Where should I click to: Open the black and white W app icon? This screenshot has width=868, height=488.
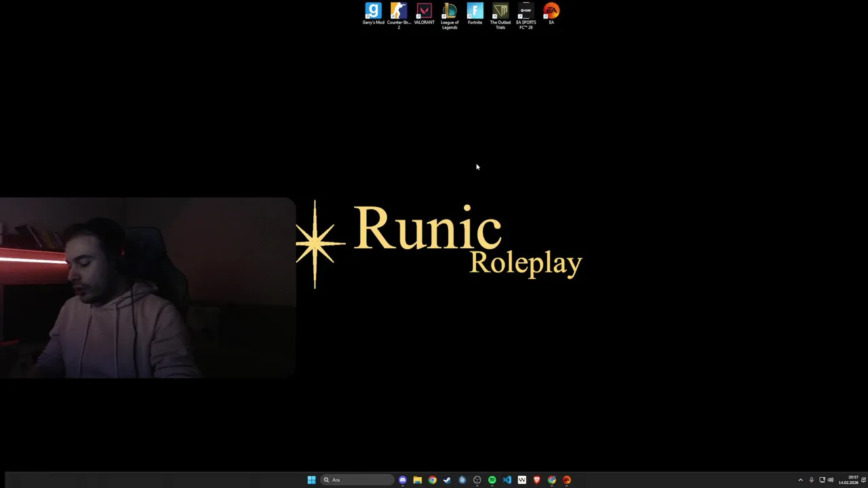click(x=522, y=480)
